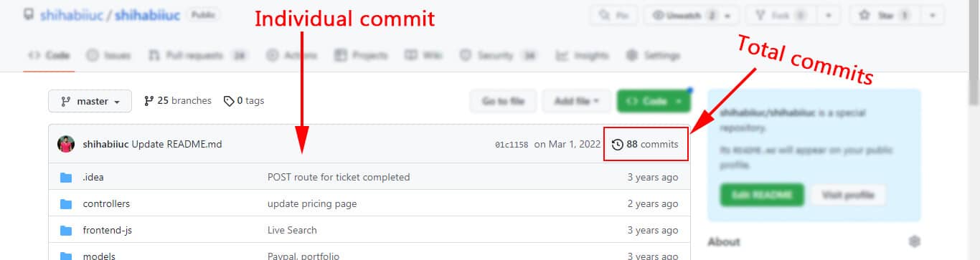Open the 88 commits history link
Image resolution: width=980 pixels, height=260 pixels.
[645, 144]
